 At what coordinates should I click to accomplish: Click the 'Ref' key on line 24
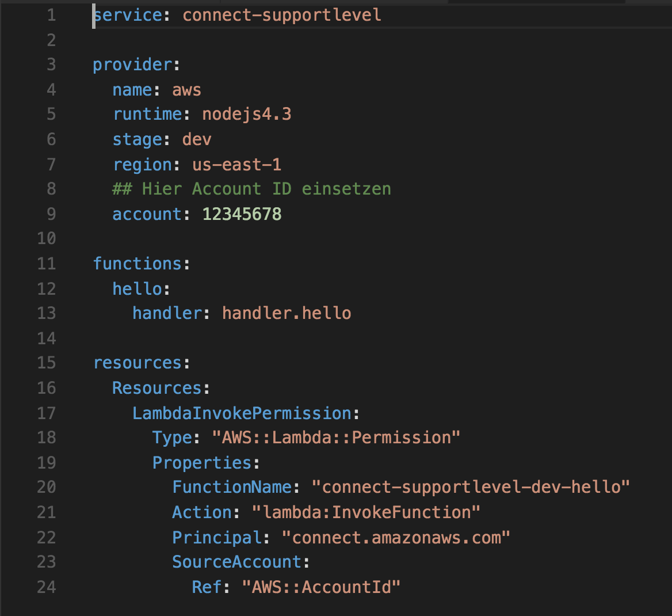207,587
